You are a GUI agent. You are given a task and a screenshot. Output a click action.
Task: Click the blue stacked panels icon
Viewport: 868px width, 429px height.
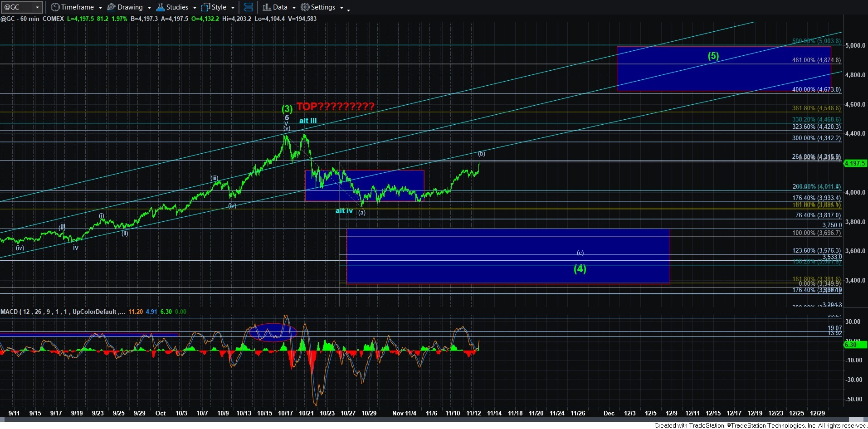point(248,7)
